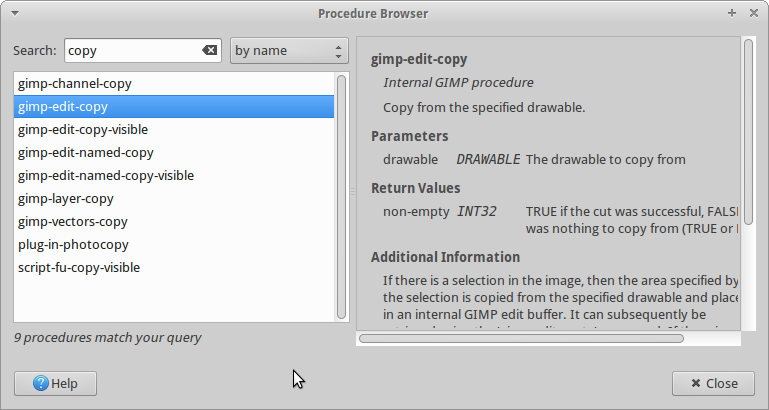Click the description pane vertical scrollbar
The height and width of the screenshot is (410, 769).
(748, 132)
